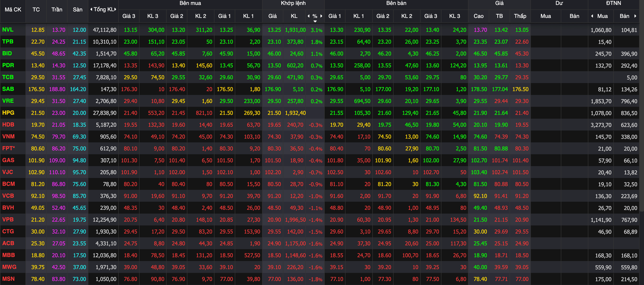
Task: Click MSN change value -1.8%
Action: pos(316,279)
